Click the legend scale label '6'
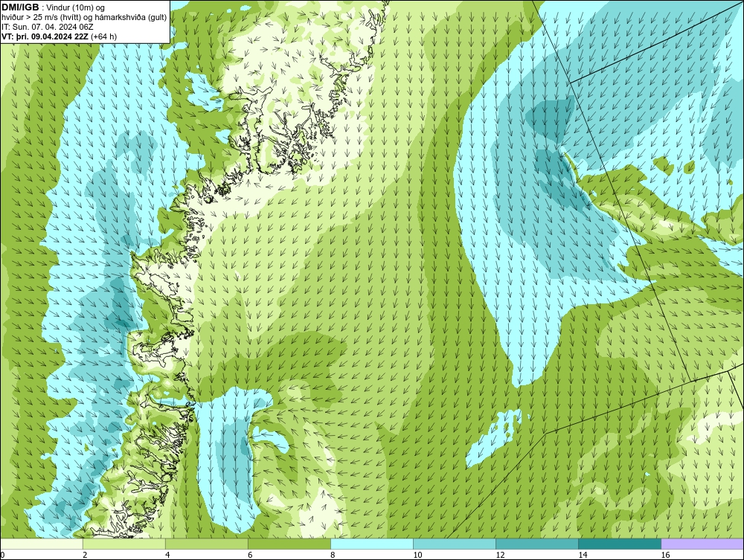The height and width of the screenshot is (560, 744). [250, 555]
